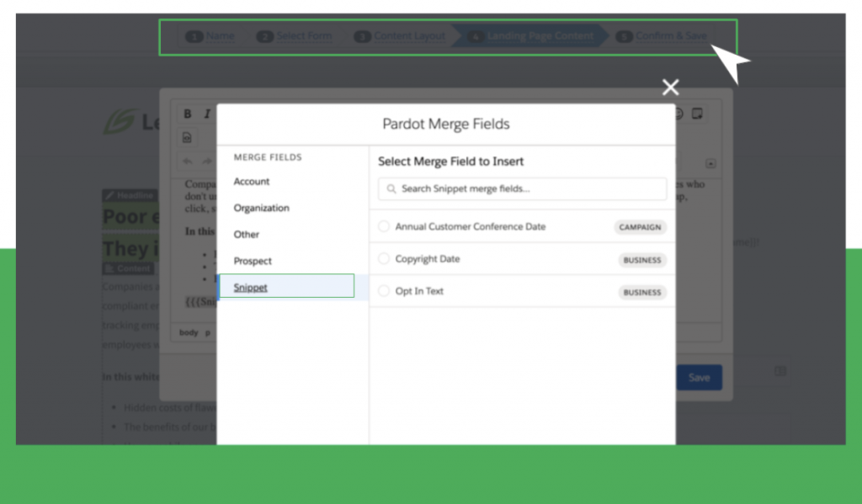
Task: Open the Other merge fields category
Action: pos(247,234)
